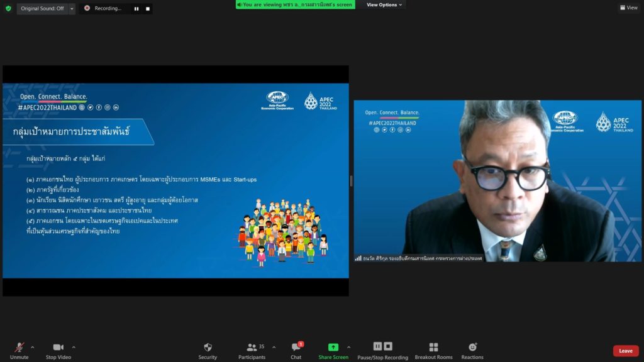Click the green Share Screen icon
The image size is (644, 362).
pos(333,347)
